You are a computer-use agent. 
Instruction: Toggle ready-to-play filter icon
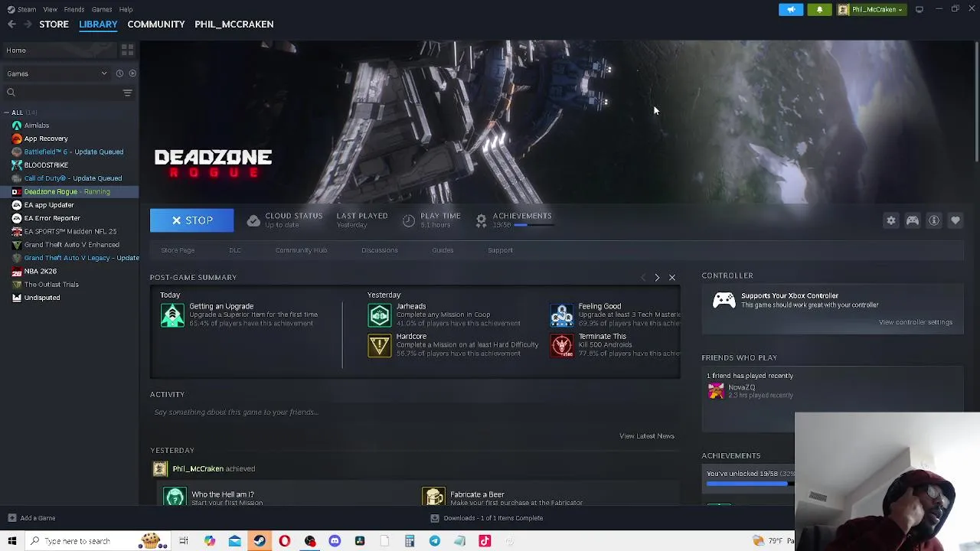pyautogui.click(x=132, y=73)
